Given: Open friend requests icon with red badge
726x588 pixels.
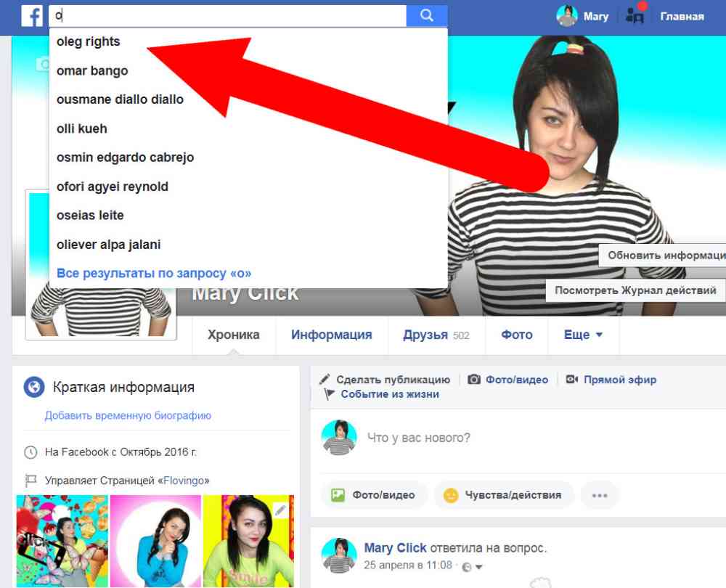Looking at the screenshot, I should click(x=635, y=15).
